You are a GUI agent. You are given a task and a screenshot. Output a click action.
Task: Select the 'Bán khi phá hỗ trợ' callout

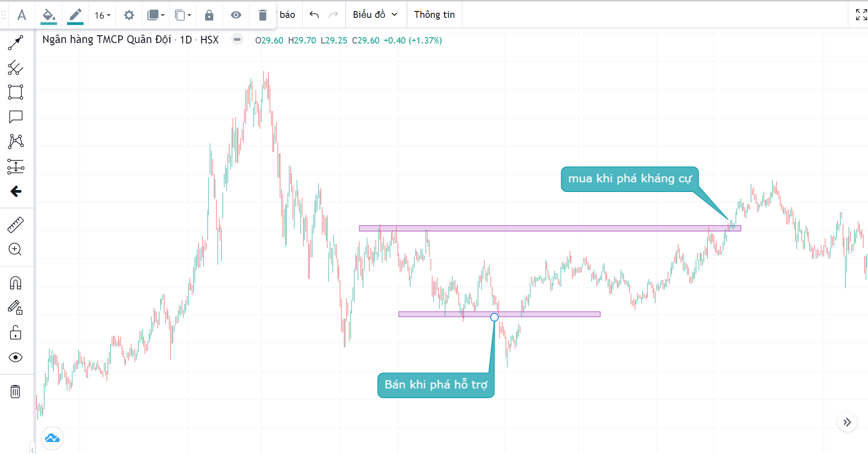coord(436,385)
